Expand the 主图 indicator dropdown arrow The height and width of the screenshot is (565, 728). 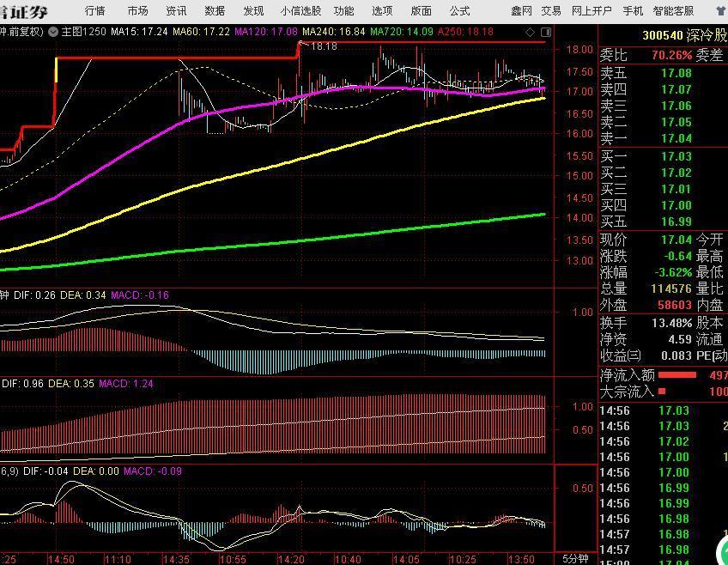(x=53, y=31)
